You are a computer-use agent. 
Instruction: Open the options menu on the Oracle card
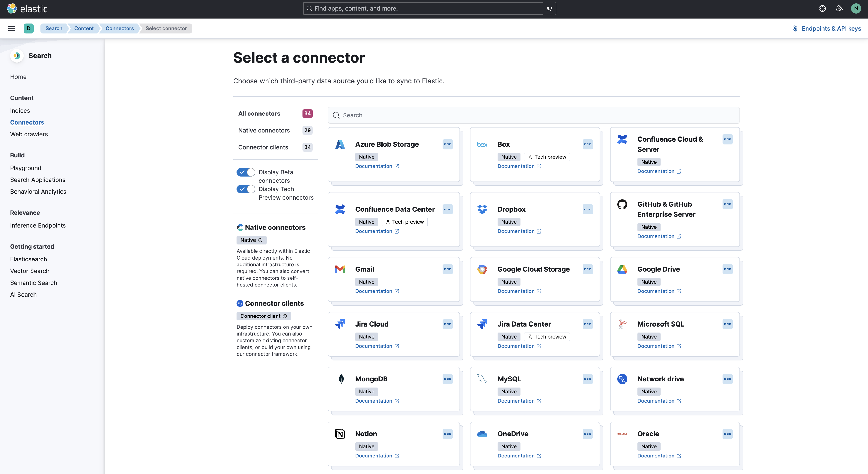(728, 434)
